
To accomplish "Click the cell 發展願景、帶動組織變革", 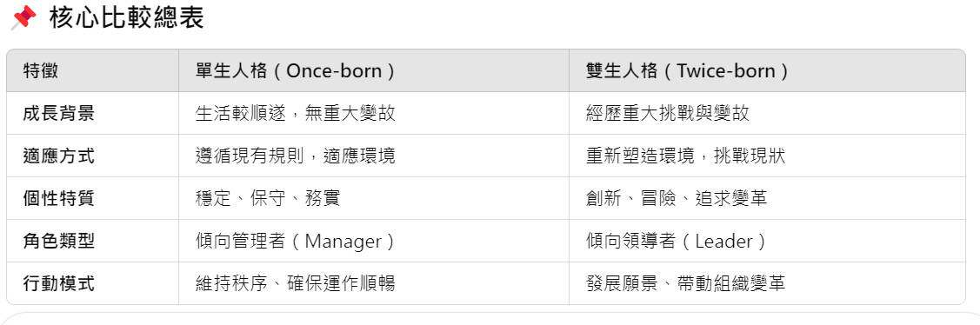I will click(685, 283).
